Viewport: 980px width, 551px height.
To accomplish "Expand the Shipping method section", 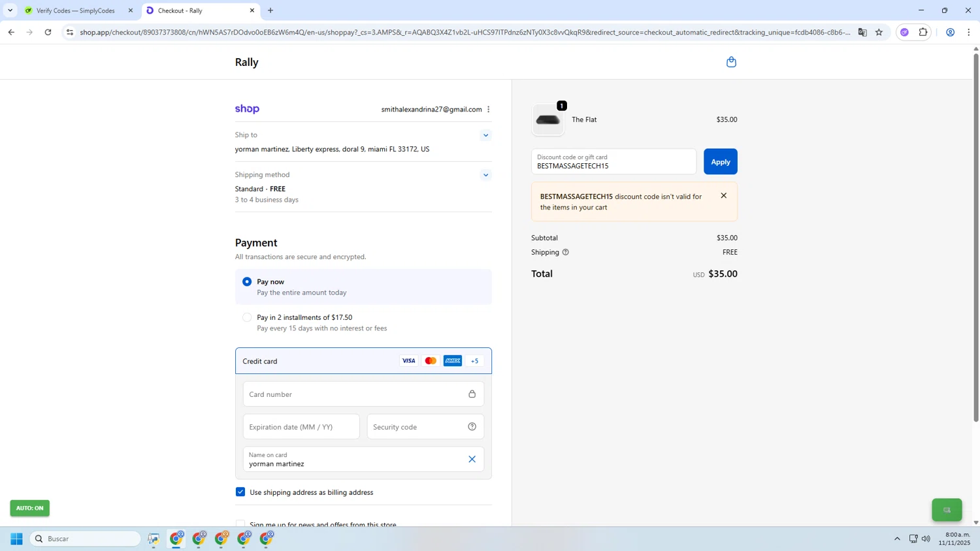I will (485, 175).
